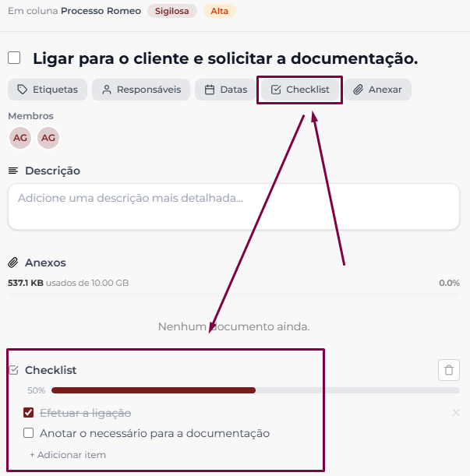Click the second AG member avatar

click(x=48, y=138)
